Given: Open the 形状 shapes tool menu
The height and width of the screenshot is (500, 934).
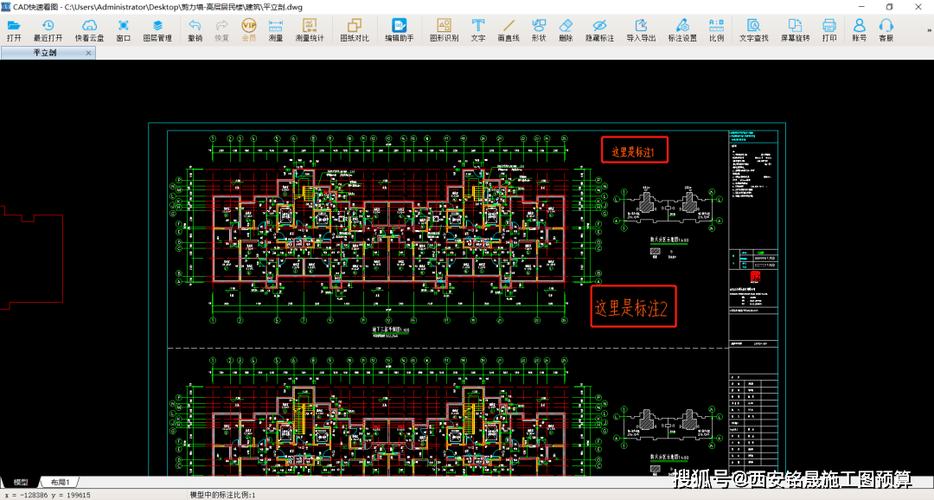Looking at the screenshot, I should (x=538, y=30).
